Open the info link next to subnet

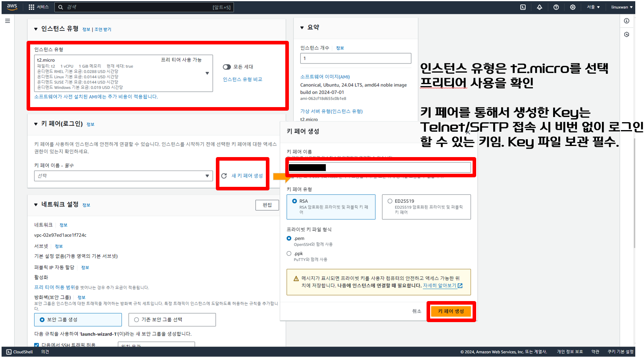(59, 246)
